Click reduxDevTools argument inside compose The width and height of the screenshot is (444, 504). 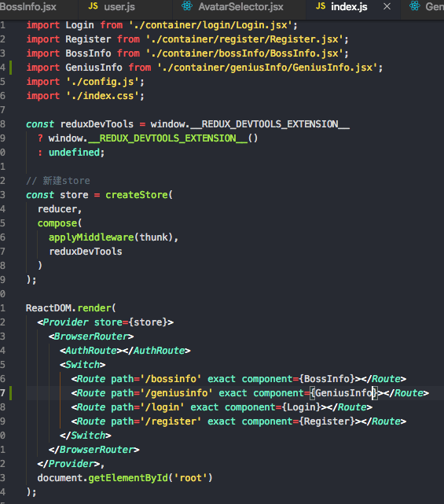click(86, 252)
